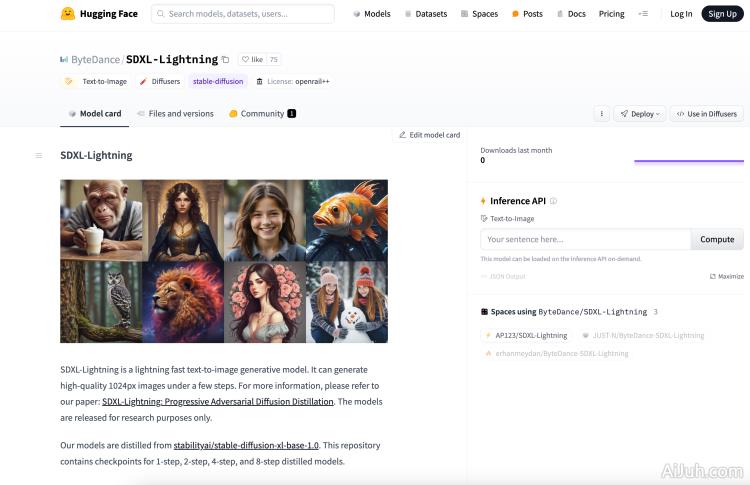This screenshot has width=750, height=485.
Task: Click the three-dot more options icon
Action: (x=601, y=114)
